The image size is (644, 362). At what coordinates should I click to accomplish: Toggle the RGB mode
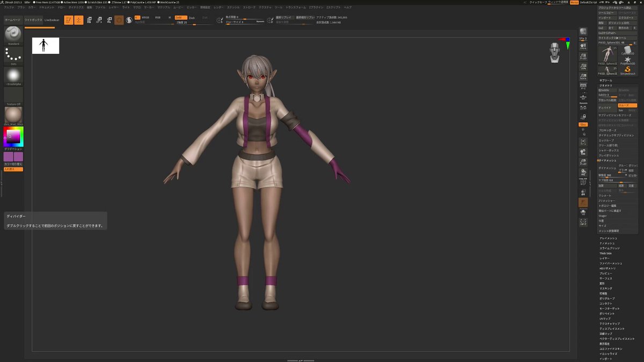[158, 18]
